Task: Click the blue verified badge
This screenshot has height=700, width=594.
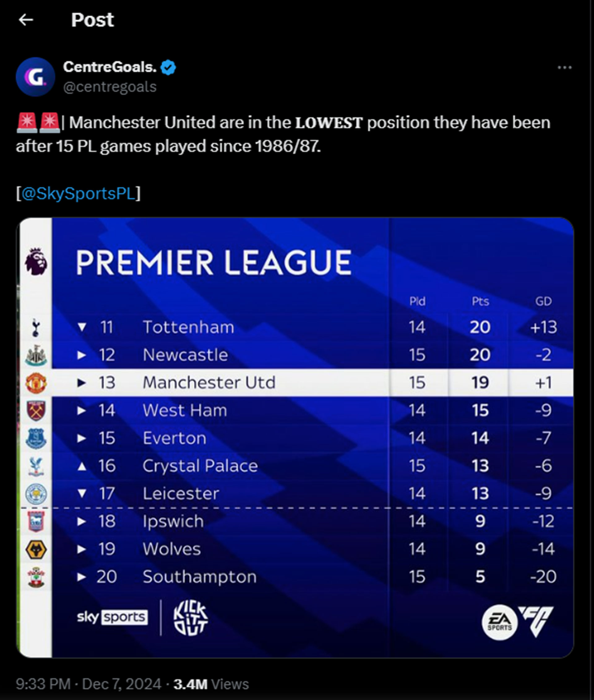Action: tap(168, 67)
